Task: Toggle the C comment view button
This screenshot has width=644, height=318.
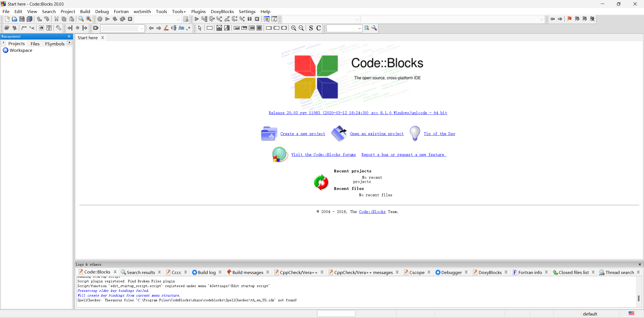Action: [319, 28]
